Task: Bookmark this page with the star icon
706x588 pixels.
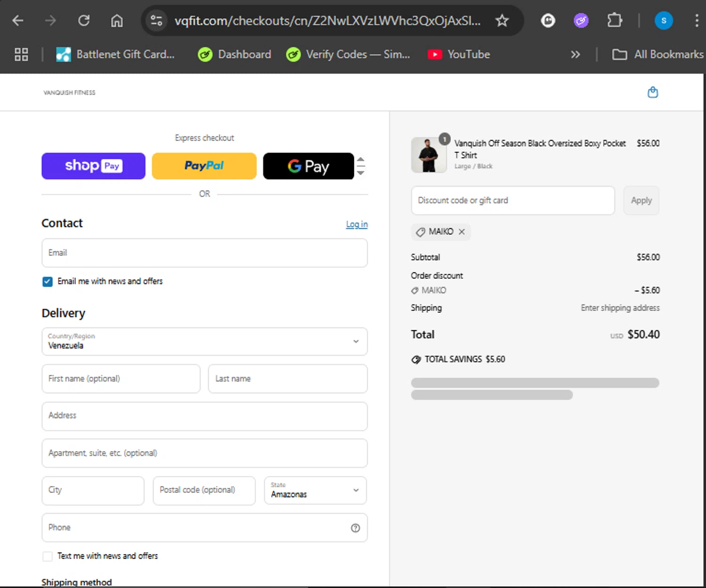Action: tap(502, 21)
